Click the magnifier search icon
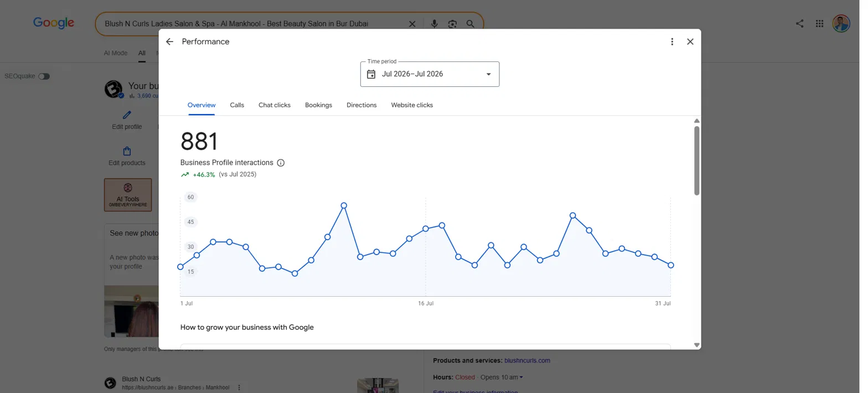Image resolution: width=868 pixels, height=393 pixels. (x=470, y=24)
